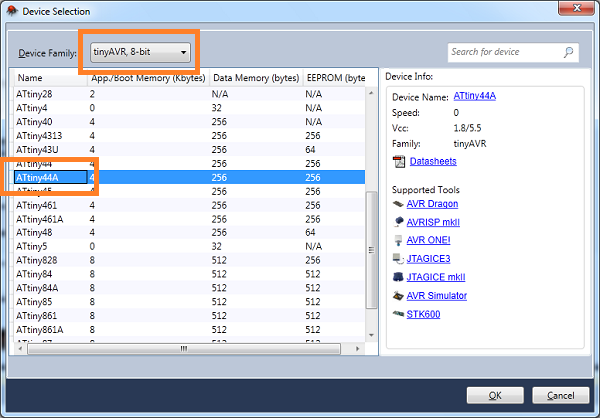
Task: Select the ATtiny84A device
Action: (x=190, y=288)
